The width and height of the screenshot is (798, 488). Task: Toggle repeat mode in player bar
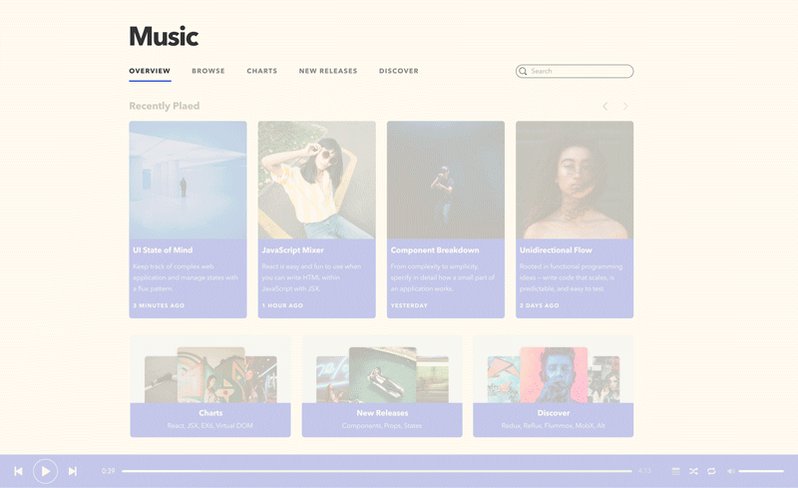[711, 471]
